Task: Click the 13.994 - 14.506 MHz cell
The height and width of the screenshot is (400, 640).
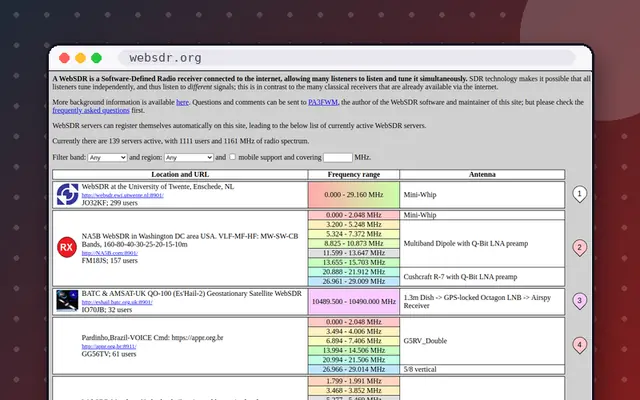Action: tap(354, 350)
